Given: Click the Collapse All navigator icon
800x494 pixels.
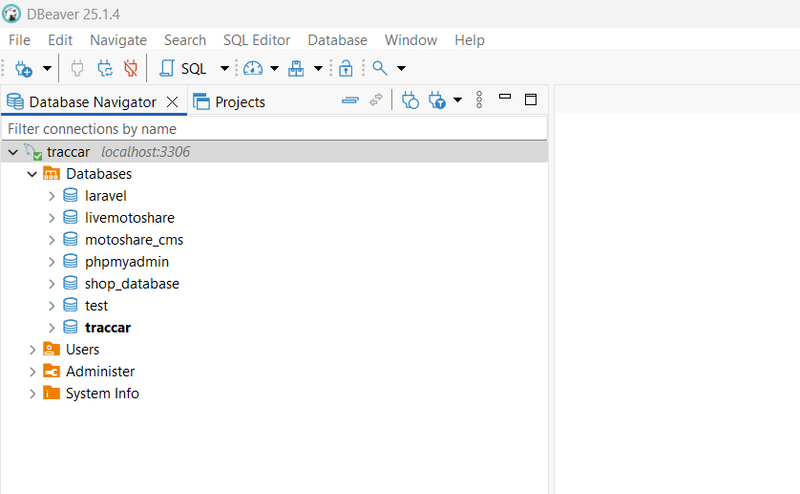Looking at the screenshot, I should pyautogui.click(x=350, y=101).
